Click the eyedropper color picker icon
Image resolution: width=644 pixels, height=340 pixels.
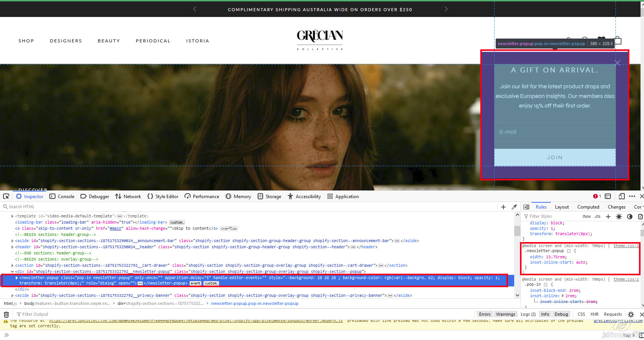(514, 207)
